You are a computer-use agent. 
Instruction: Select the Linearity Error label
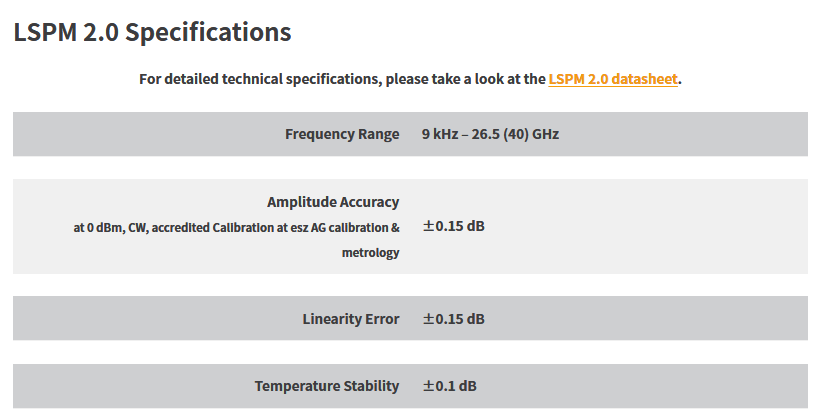point(350,319)
